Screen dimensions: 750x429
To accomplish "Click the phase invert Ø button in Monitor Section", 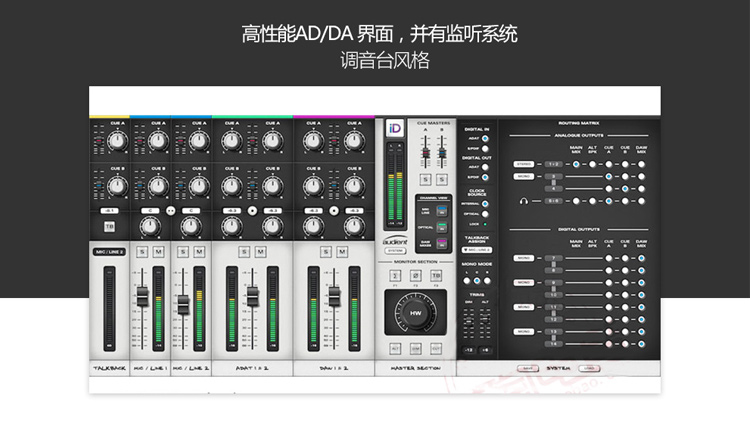I will click(416, 275).
